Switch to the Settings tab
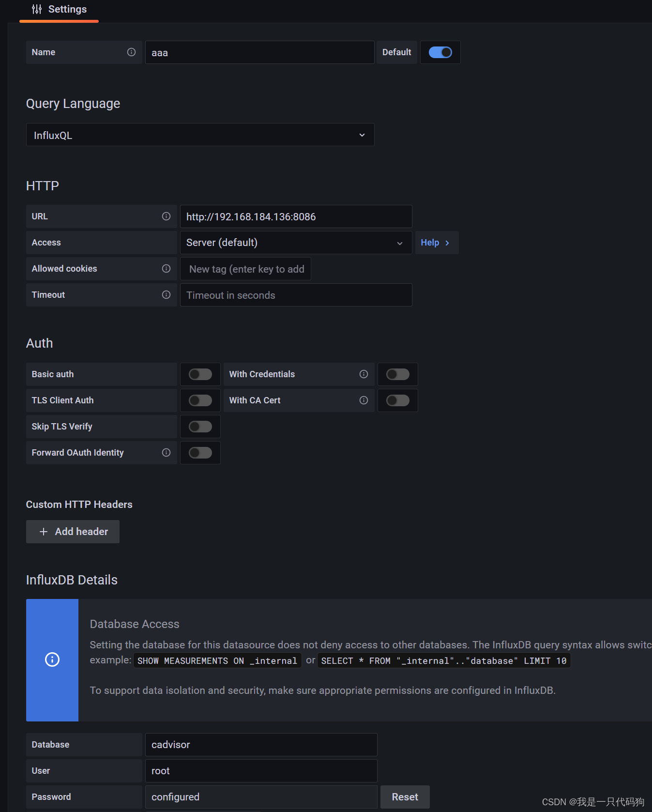The image size is (652, 812). pos(60,10)
